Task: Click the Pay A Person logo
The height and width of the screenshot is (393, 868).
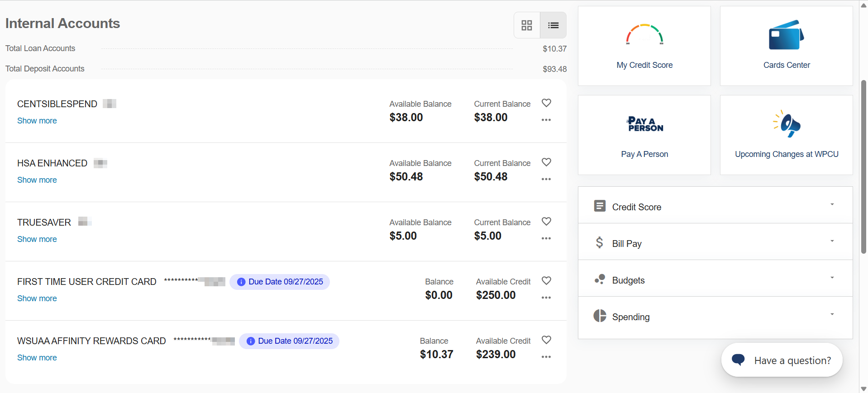Action: (x=645, y=124)
